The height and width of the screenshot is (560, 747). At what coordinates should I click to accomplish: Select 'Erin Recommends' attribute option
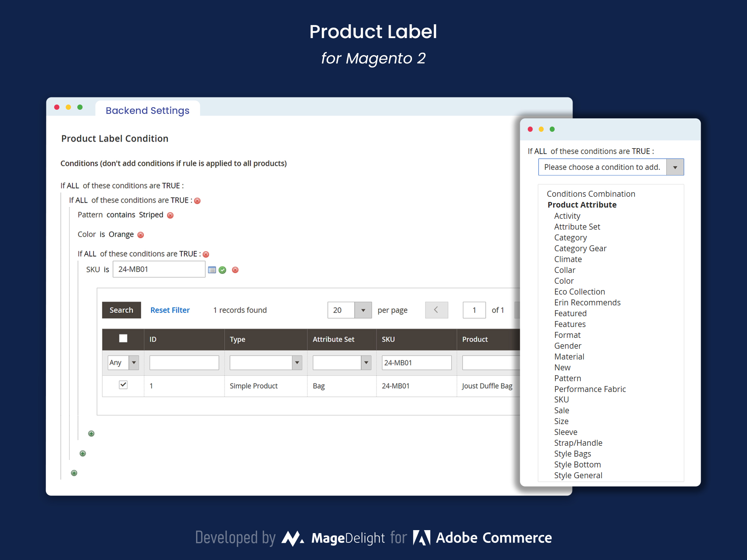[x=587, y=302]
